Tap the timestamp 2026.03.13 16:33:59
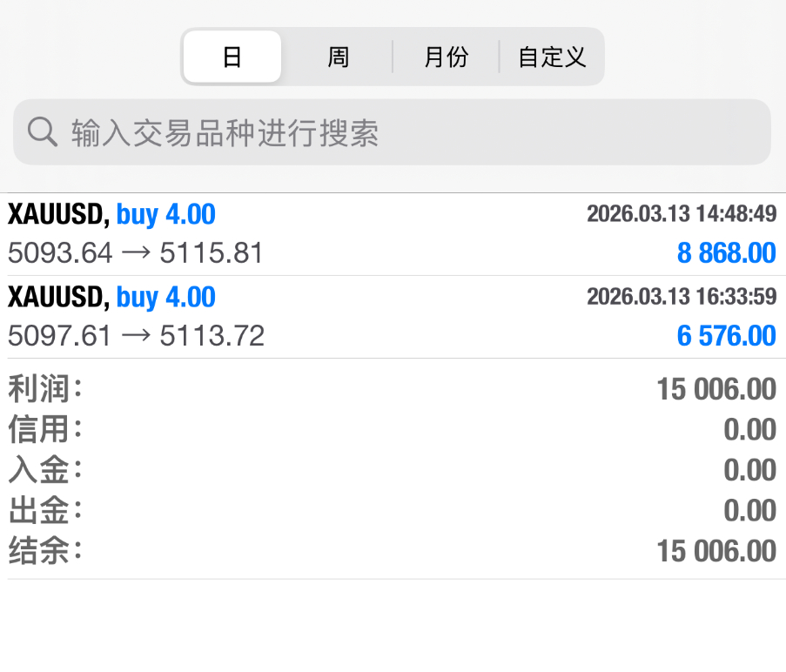The width and height of the screenshot is (786, 672). point(682,297)
